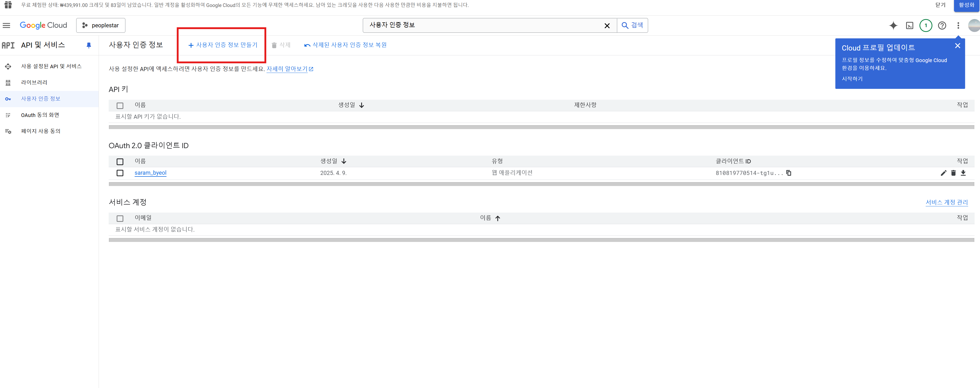Open the three-dot more options menu
This screenshot has width=980, height=388.
coord(958,26)
